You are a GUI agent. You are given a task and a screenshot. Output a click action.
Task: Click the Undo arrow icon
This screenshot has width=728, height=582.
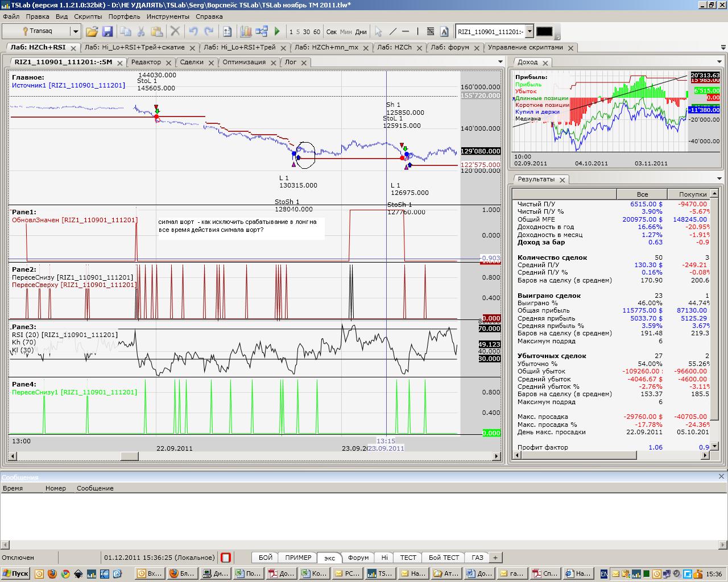(x=193, y=32)
